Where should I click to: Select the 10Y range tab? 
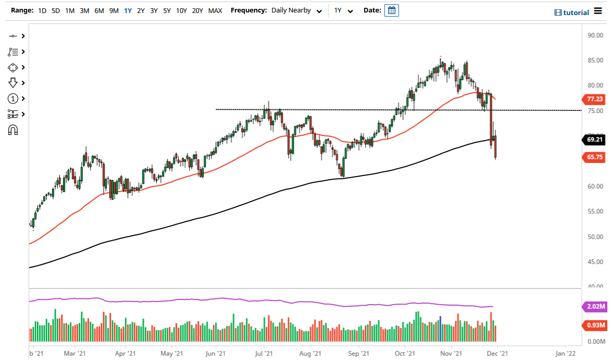(x=181, y=10)
